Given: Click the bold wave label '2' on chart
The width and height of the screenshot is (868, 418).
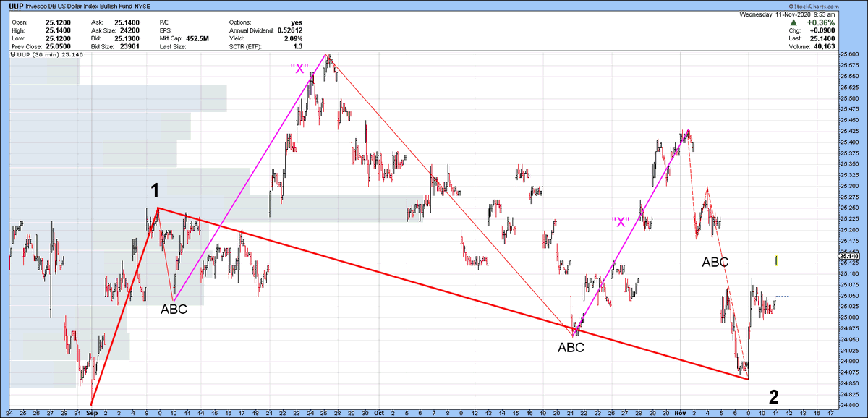Looking at the screenshot, I should 773,396.
